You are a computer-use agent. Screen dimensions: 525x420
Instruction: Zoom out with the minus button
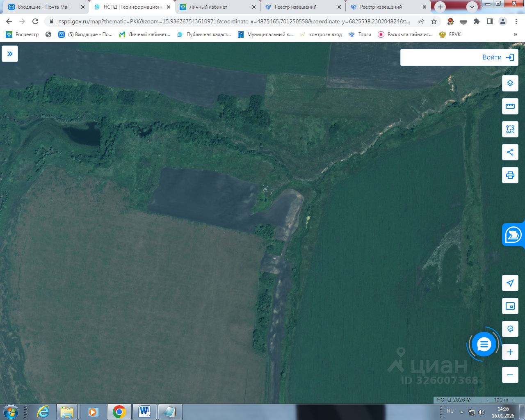click(x=510, y=375)
